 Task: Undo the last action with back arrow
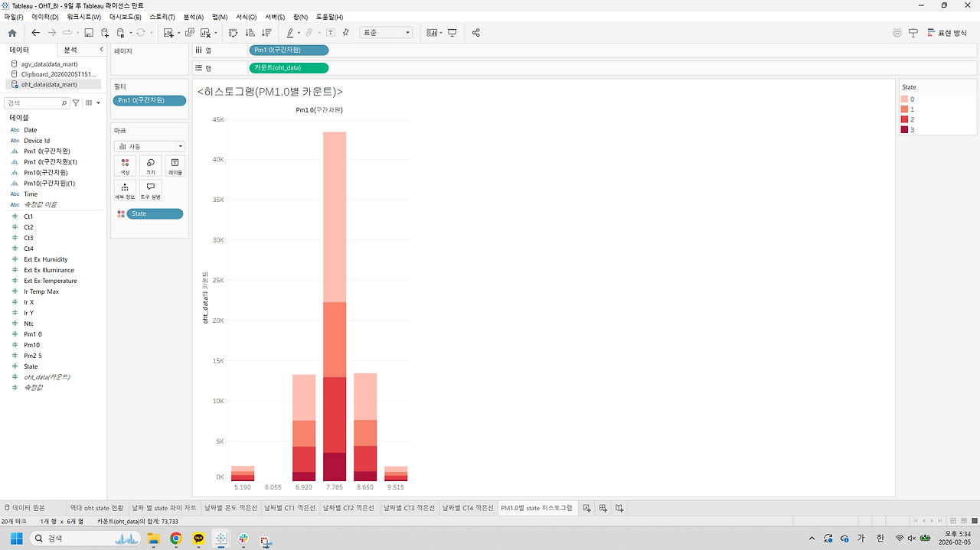click(x=35, y=33)
